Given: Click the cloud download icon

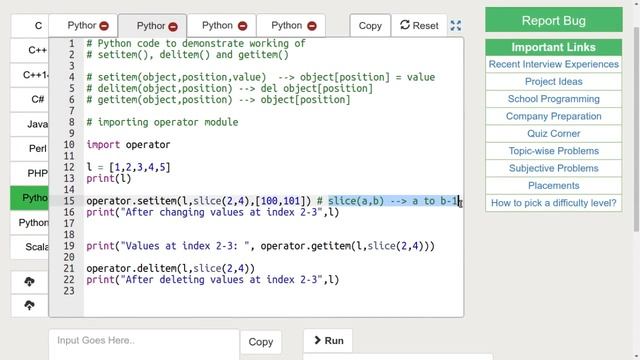Looking at the screenshot, I should pyautogui.click(x=29, y=282).
